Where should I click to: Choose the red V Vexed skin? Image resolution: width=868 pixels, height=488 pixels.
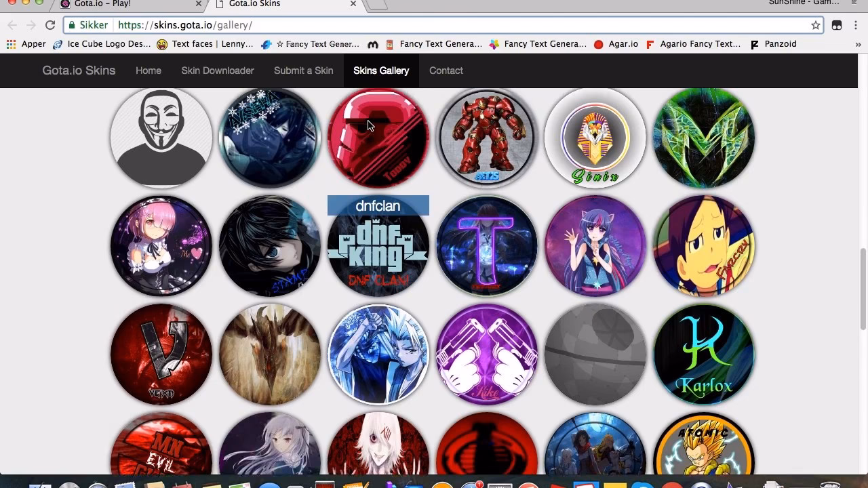(x=161, y=354)
